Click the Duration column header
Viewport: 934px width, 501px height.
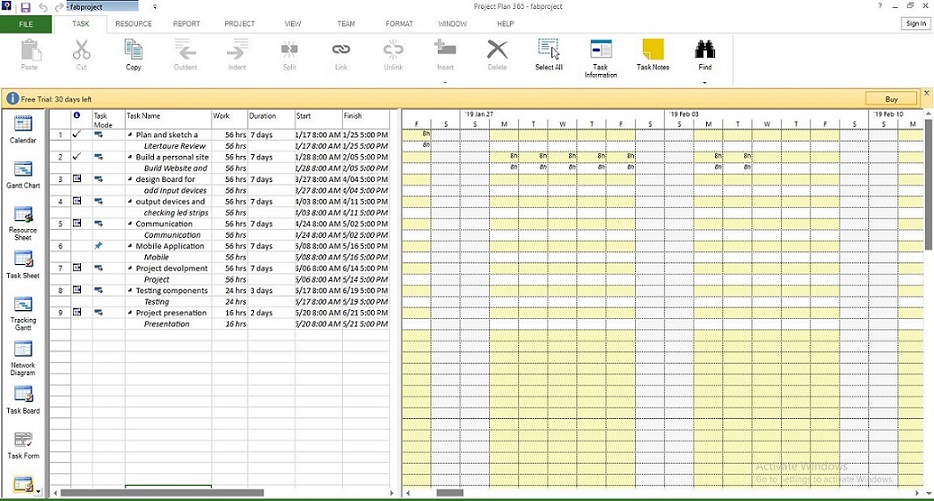(271, 119)
